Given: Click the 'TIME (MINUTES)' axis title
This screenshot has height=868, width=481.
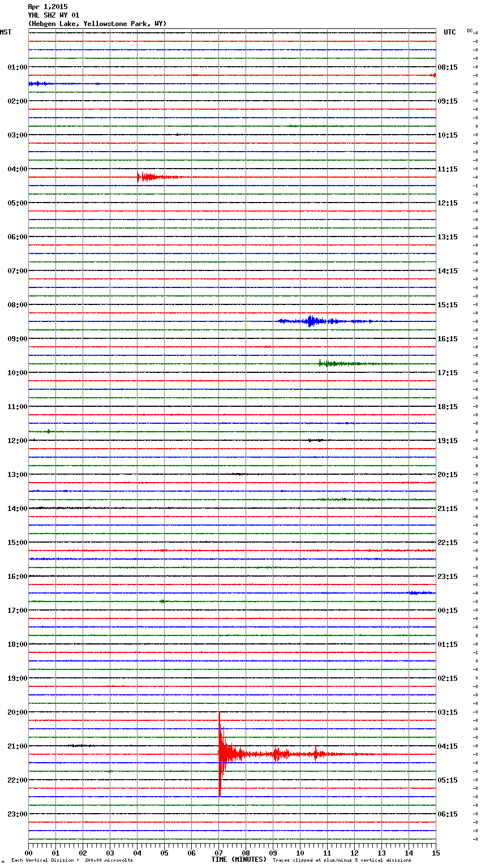Looking at the screenshot, I should (x=239, y=860).
